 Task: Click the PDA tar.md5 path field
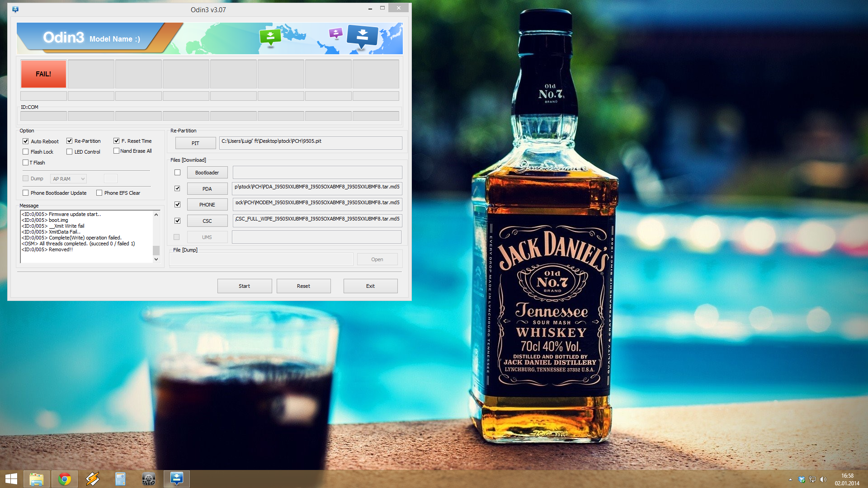[317, 188]
